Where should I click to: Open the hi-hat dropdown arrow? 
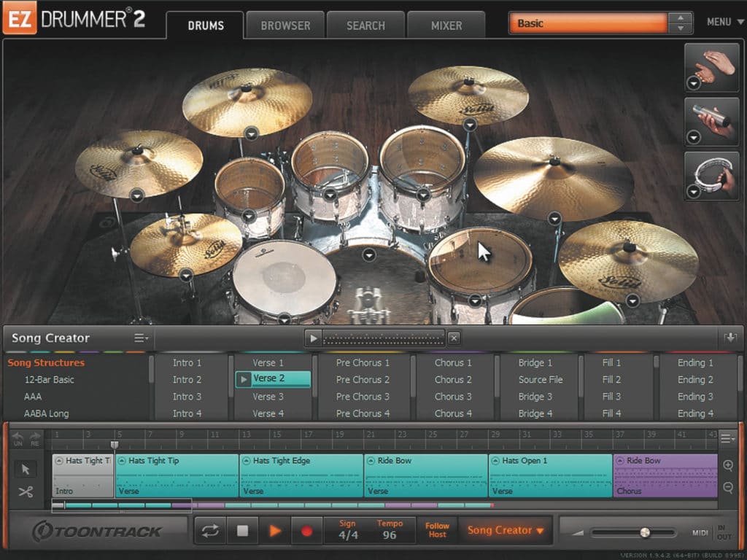coord(186,275)
